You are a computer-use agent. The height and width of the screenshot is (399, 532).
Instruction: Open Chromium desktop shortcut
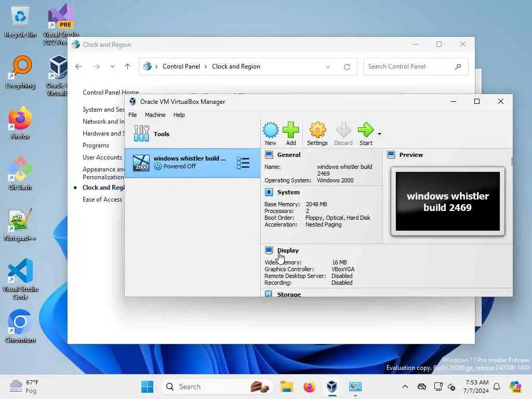20,326
